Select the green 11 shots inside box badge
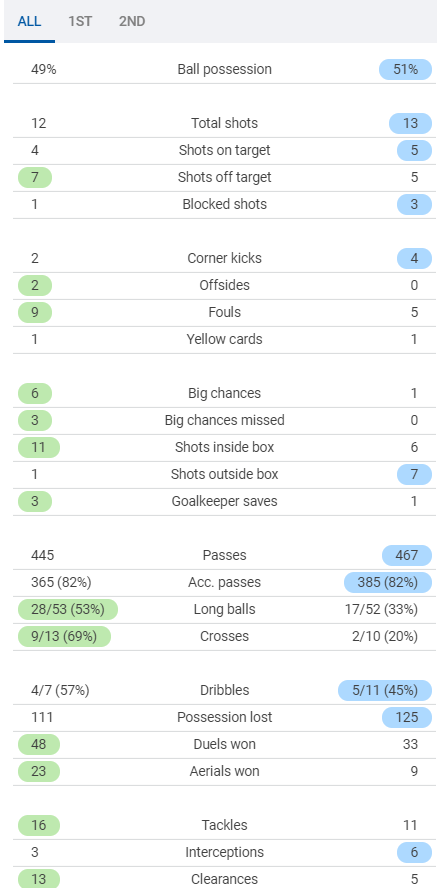Screen dimensions: 437x888 (38, 447)
